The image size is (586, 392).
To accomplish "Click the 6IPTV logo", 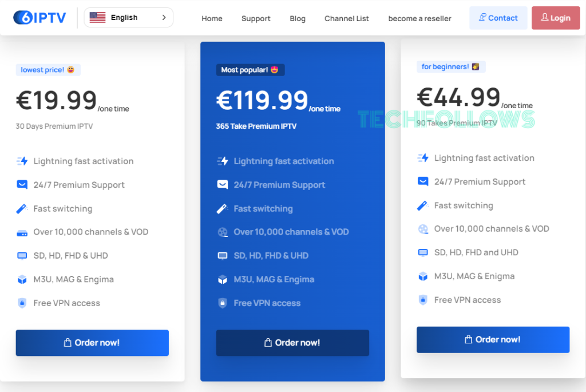I will point(39,18).
